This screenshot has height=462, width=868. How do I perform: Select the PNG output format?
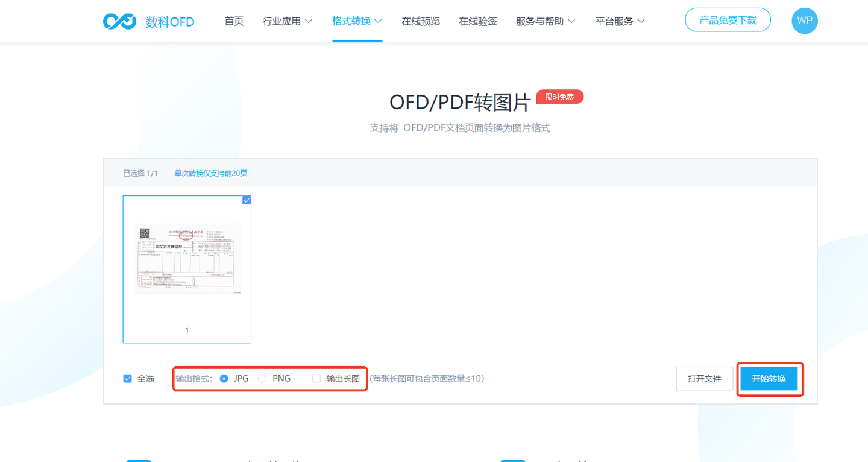click(262, 378)
